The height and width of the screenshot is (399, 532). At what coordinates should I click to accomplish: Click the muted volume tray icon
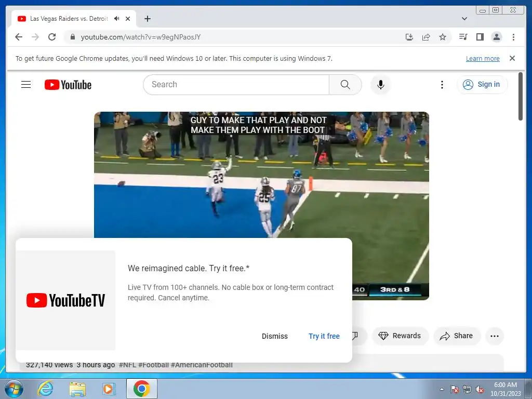(x=480, y=389)
